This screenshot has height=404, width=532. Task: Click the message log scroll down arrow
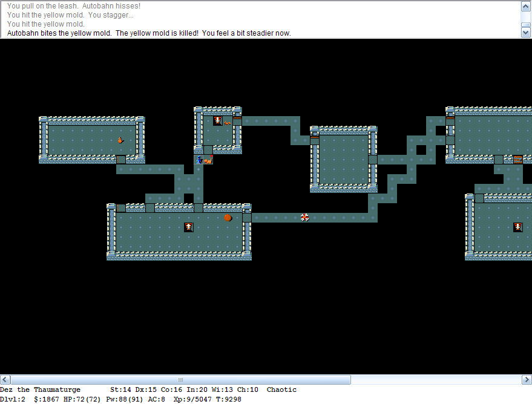(525, 33)
